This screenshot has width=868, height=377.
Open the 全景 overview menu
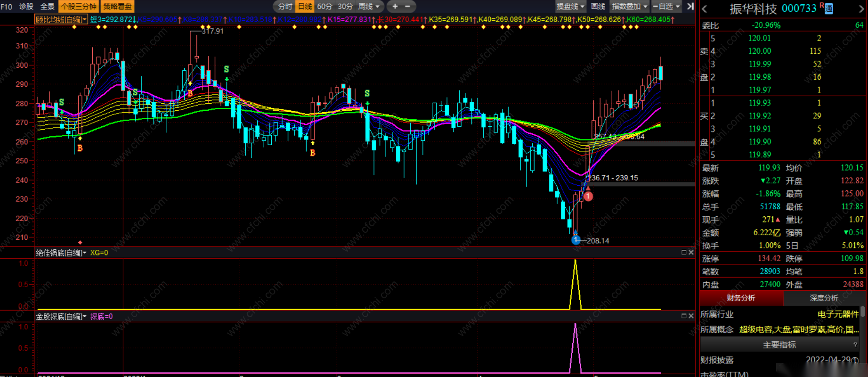coord(48,6)
